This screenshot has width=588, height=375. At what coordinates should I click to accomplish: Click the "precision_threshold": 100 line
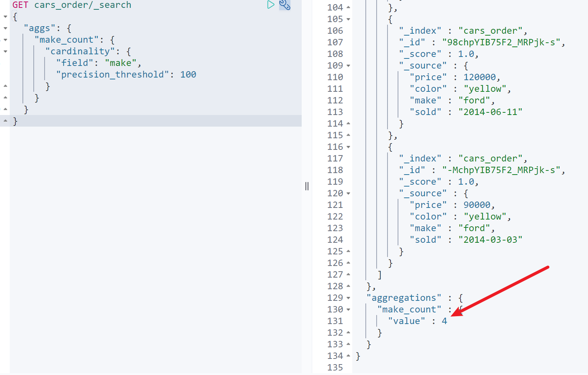pos(126,75)
